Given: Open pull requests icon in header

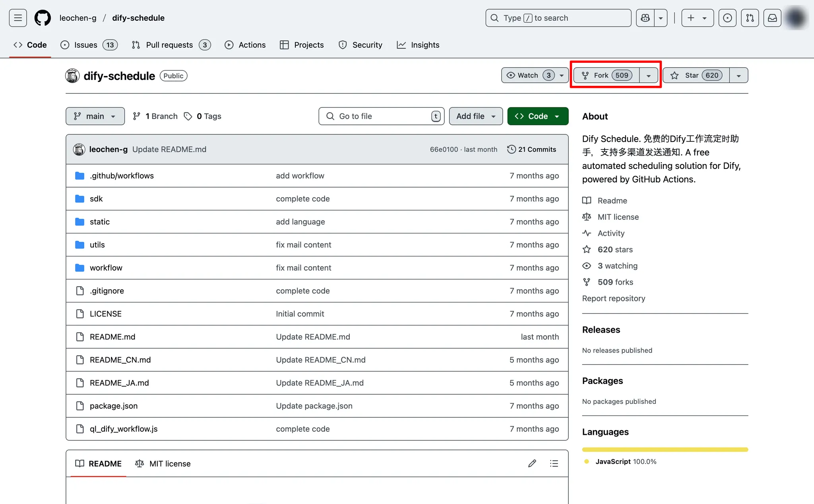Looking at the screenshot, I should coord(750,18).
